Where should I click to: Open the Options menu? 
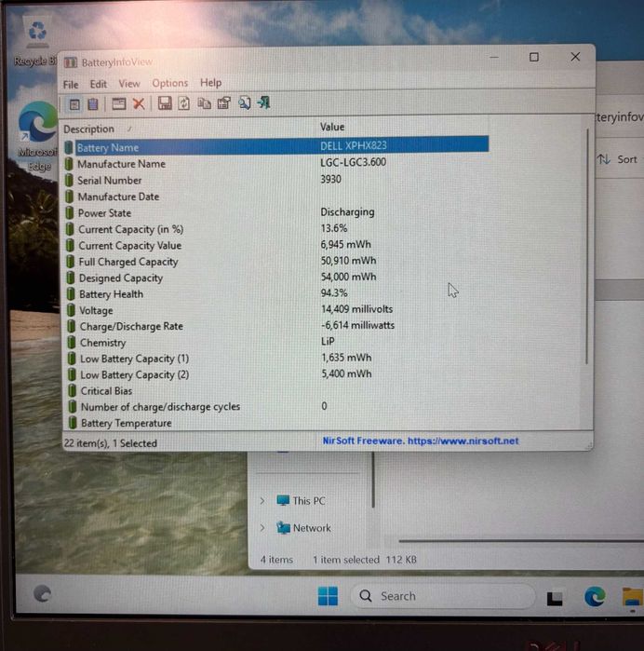click(169, 84)
